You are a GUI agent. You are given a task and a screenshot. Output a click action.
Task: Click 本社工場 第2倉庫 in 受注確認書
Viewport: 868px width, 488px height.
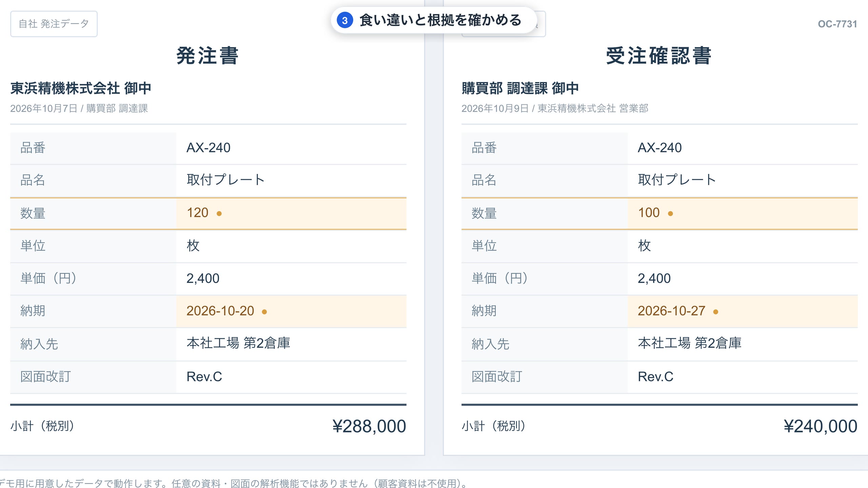pyautogui.click(x=690, y=343)
